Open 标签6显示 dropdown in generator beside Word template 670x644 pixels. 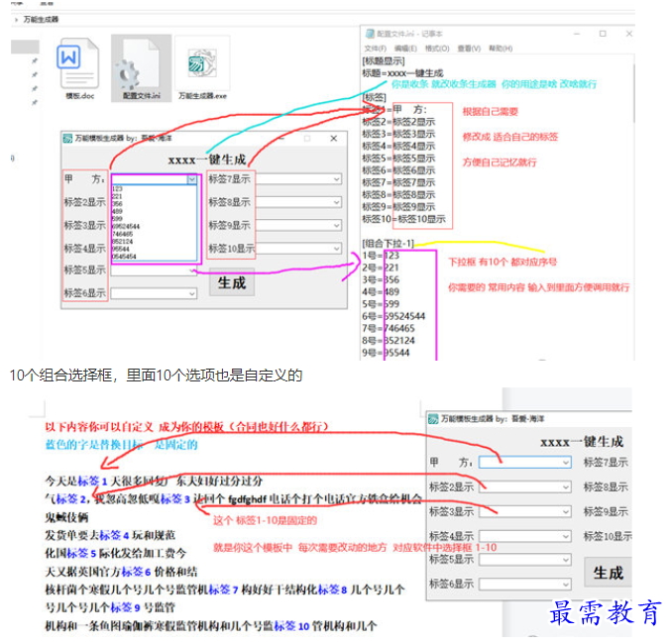point(566,584)
